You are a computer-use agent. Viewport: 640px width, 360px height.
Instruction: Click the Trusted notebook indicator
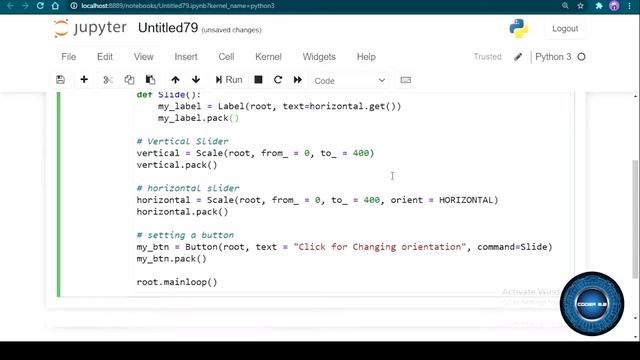487,57
